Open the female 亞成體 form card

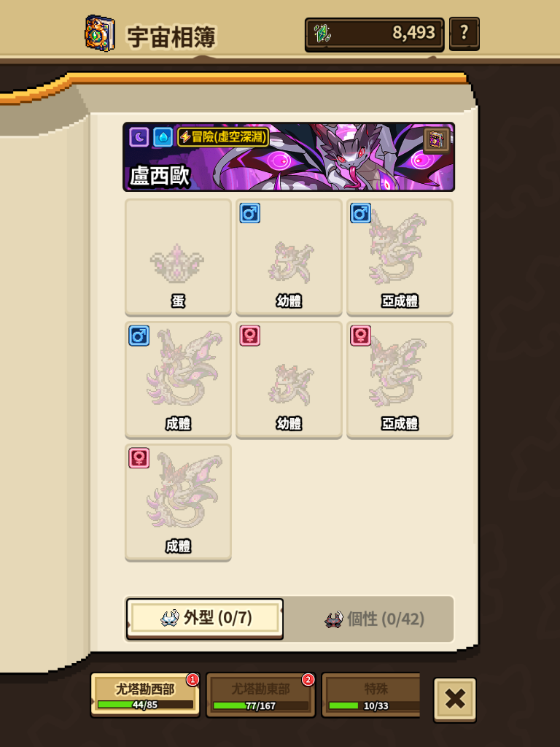400,379
